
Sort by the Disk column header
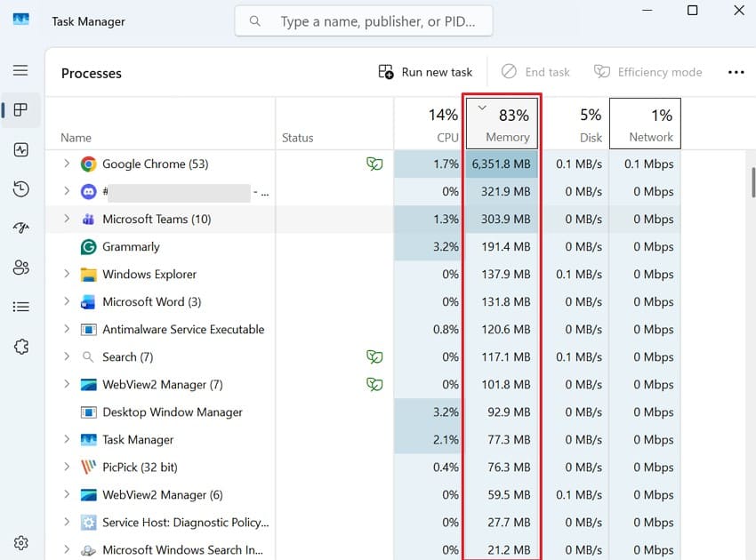575,124
